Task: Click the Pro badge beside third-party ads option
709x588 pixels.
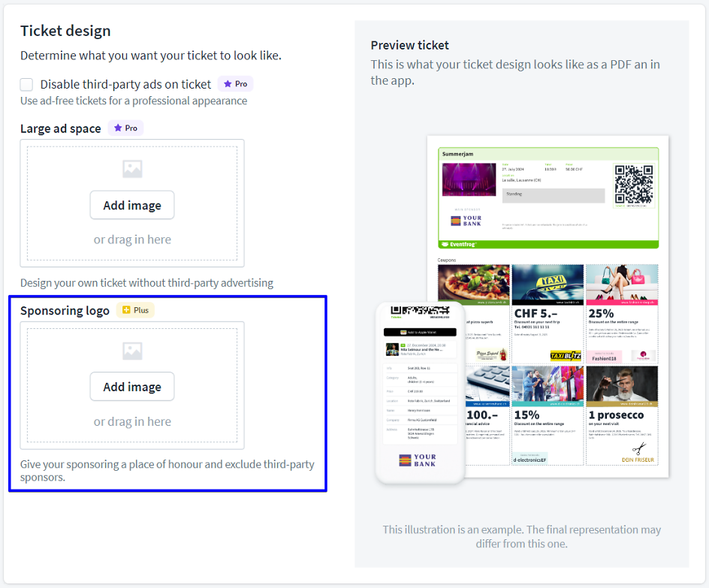Action: point(235,84)
